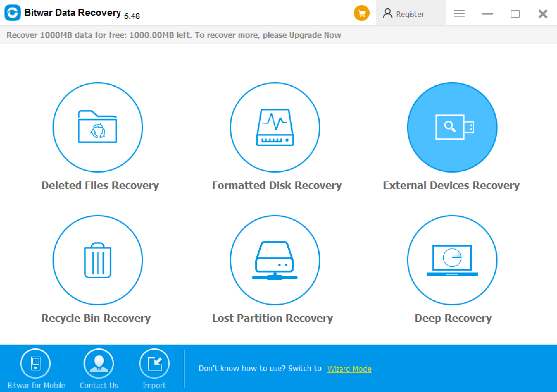Maximize the Bitwar window
Image resolution: width=557 pixels, height=392 pixels.
[x=515, y=14]
